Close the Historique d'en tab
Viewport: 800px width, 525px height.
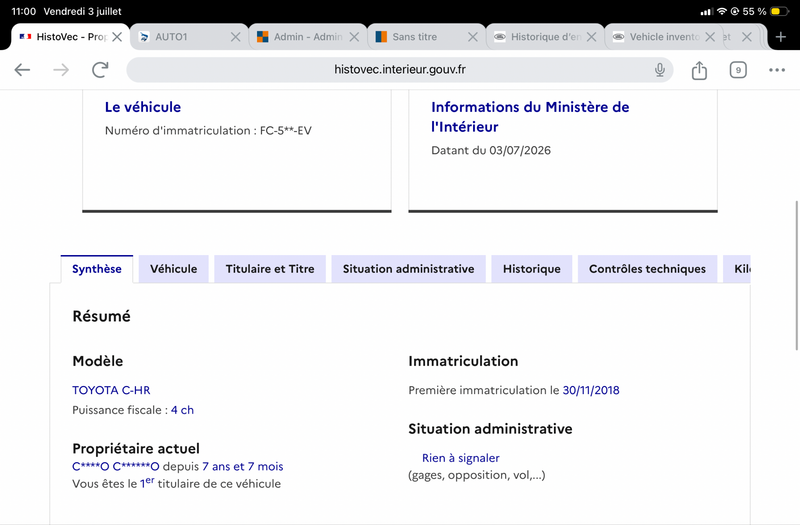591,37
